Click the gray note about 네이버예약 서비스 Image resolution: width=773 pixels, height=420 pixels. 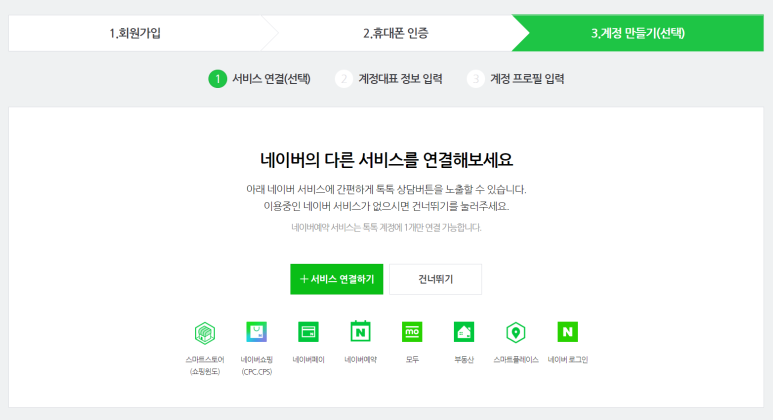(x=386, y=227)
